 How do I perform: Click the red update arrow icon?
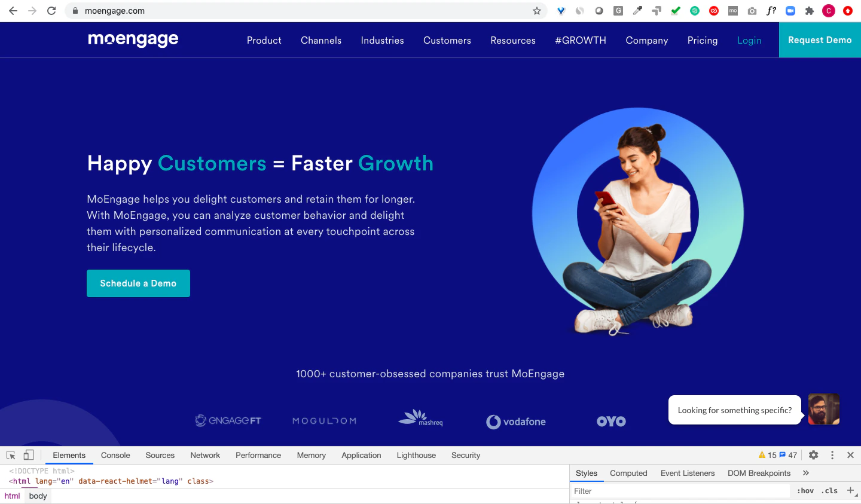click(848, 11)
